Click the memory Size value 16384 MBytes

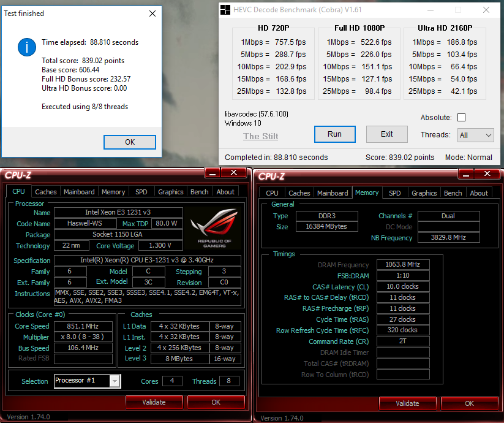pos(326,226)
